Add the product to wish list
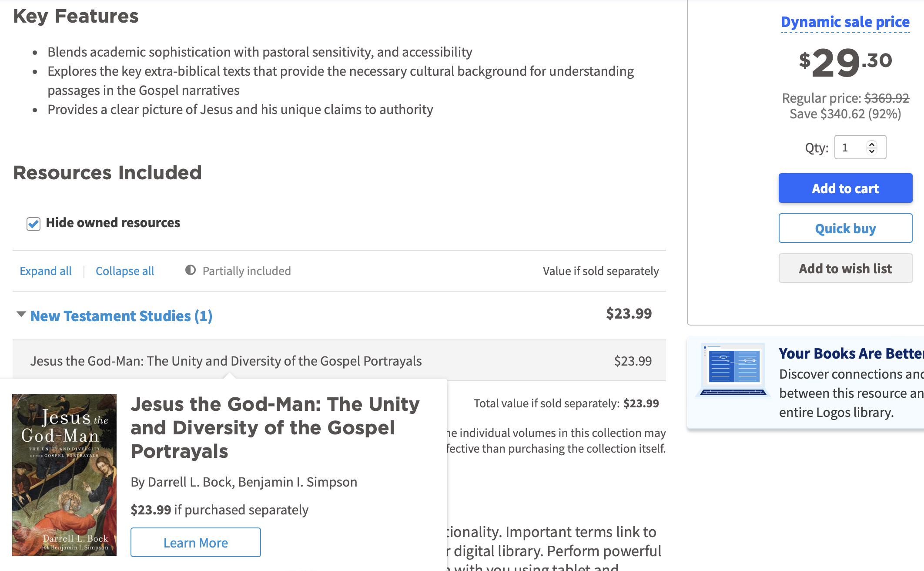The width and height of the screenshot is (924, 571). pyautogui.click(x=845, y=268)
